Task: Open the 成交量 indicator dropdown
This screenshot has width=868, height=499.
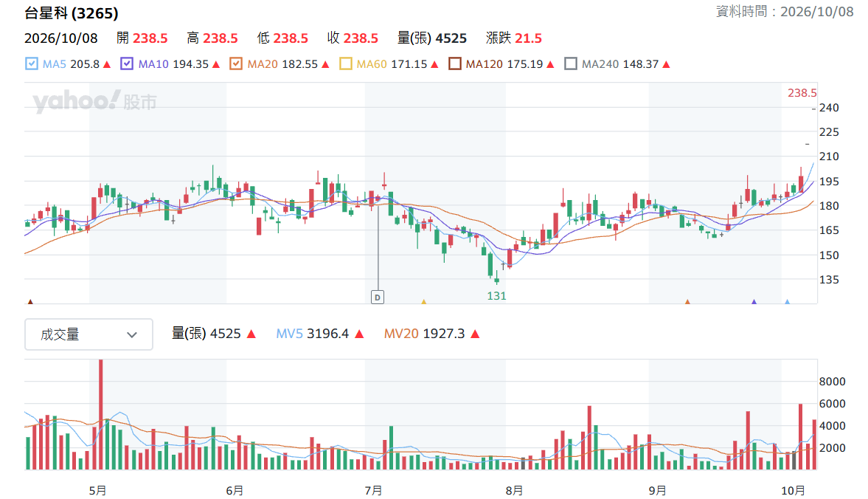Action: pyautogui.click(x=88, y=334)
